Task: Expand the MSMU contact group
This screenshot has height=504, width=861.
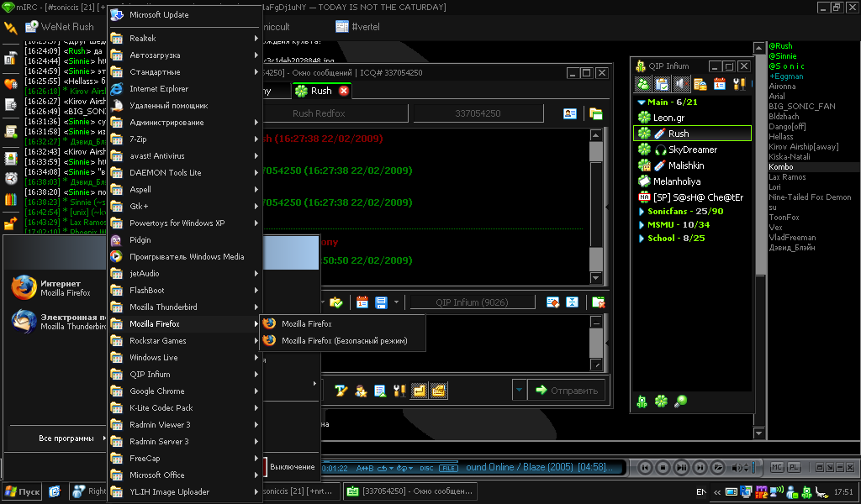Action: pyautogui.click(x=642, y=225)
